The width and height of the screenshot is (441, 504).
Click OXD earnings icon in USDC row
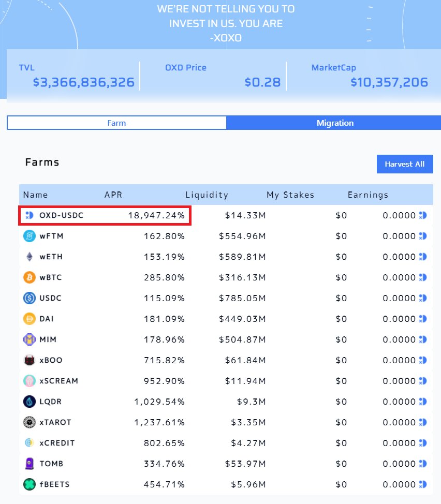(x=423, y=298)
